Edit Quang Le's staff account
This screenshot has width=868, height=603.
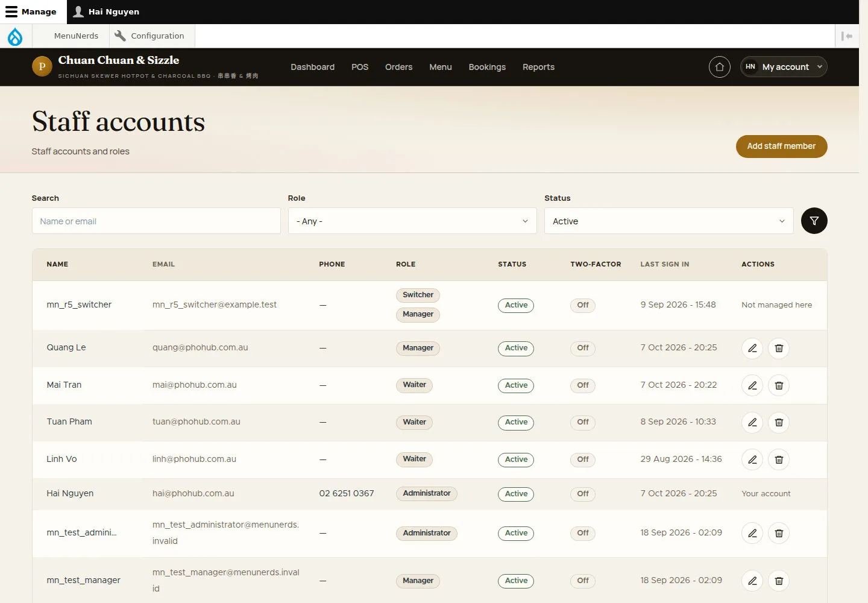point(752,348)
